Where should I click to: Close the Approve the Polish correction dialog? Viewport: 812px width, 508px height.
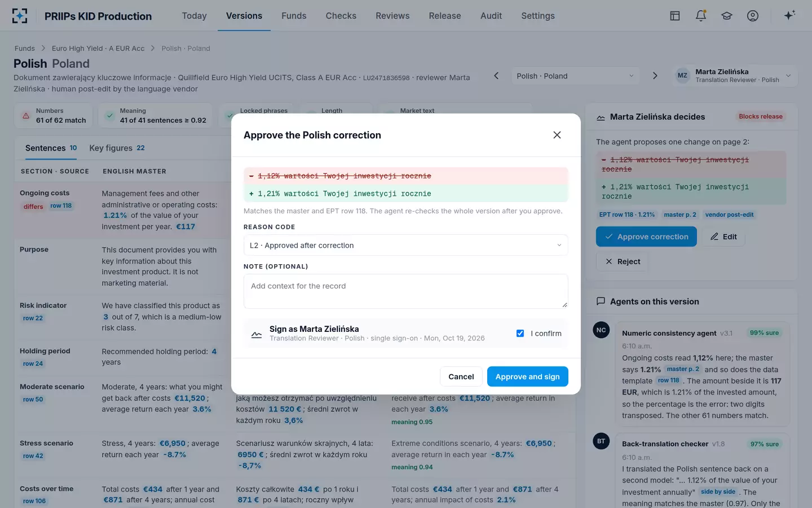click(557, 135)
